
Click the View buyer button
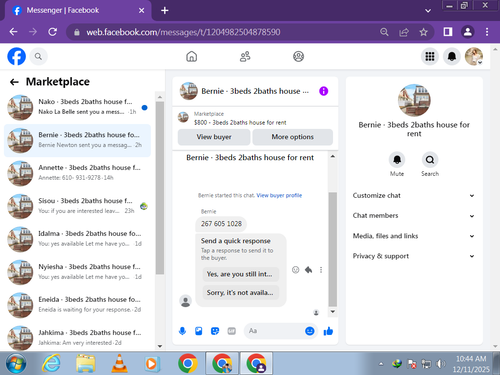point(214,137)
